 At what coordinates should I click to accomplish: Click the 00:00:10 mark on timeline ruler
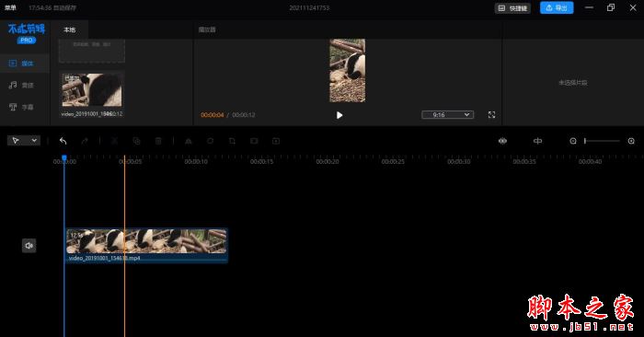pos(196,161)
